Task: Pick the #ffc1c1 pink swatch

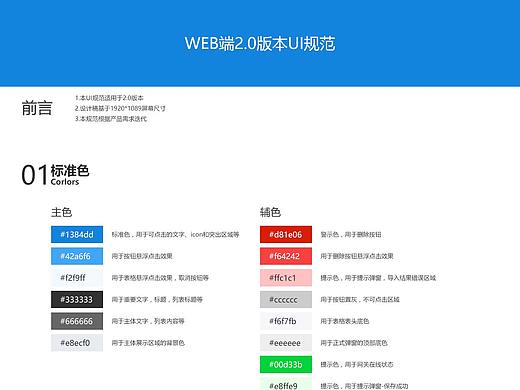Action: pyautogui.click(x=286, y=278)
